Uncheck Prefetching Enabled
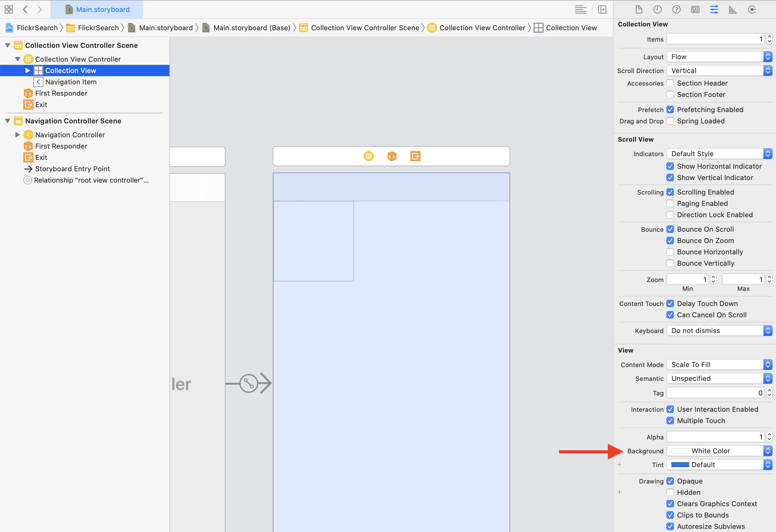Screen dimensions: 776x532 coord(670,110)
